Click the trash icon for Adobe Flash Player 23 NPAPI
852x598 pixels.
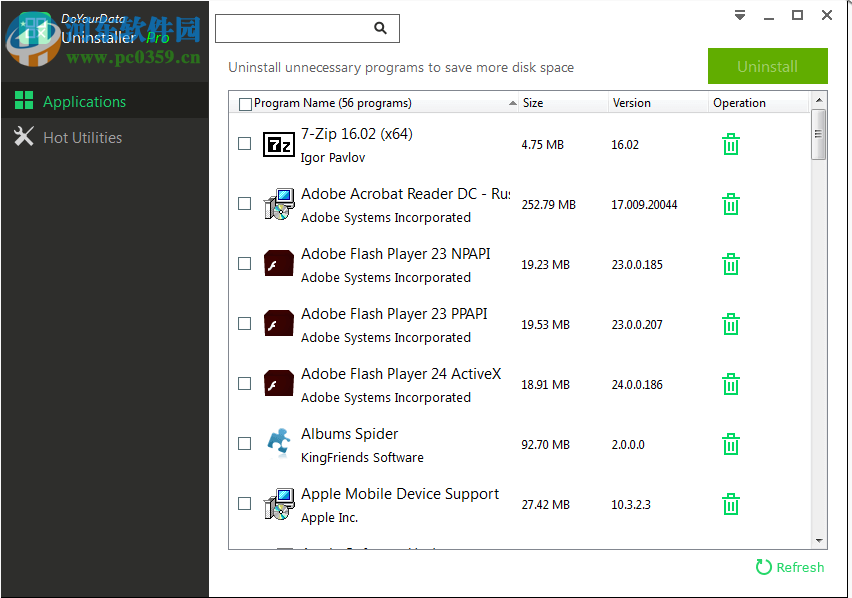coord(730,264)
